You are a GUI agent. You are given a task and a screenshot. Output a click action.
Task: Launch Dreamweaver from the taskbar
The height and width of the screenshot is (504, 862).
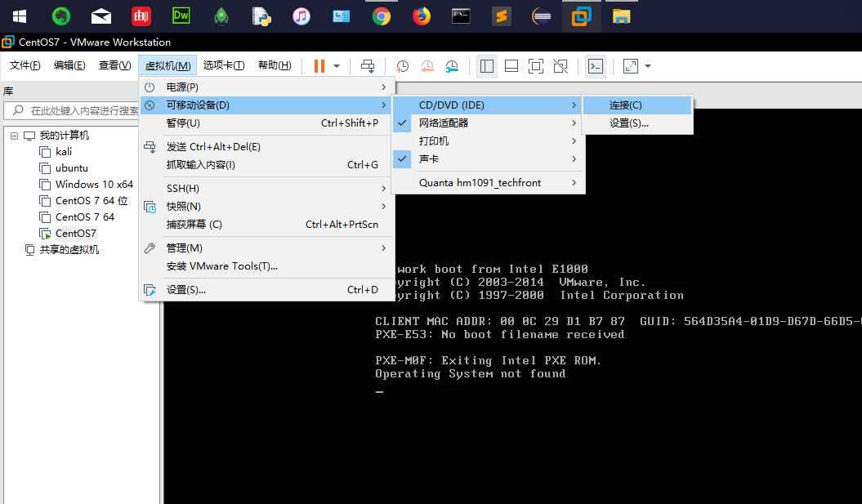click(x=181, y=16)
